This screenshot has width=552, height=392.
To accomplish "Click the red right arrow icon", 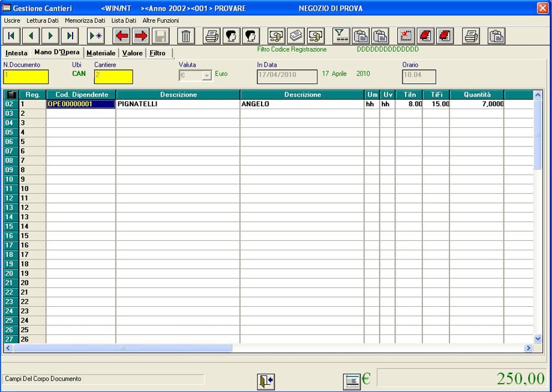I will coord(141,36).
